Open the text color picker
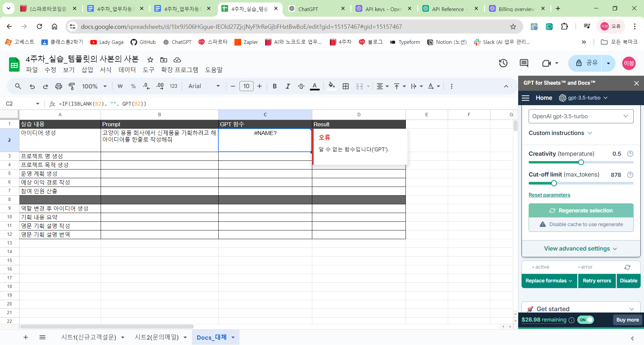The height and width of the screenshot is (345, 644). click(315, 86)
